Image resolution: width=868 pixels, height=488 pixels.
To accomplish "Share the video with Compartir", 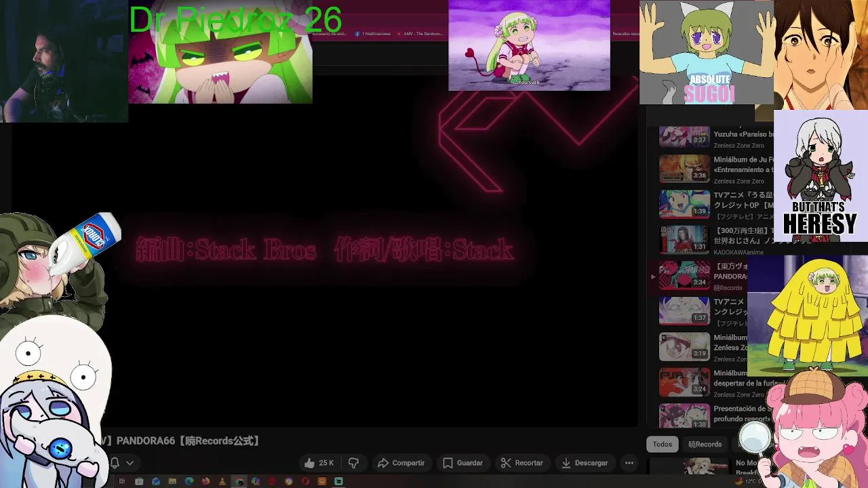I will click(401, 463).
